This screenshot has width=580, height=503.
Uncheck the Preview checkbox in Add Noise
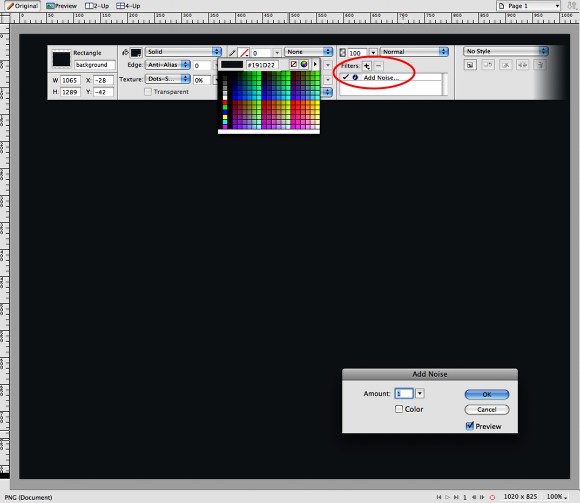pyautogui.click(x=469, y=426)
